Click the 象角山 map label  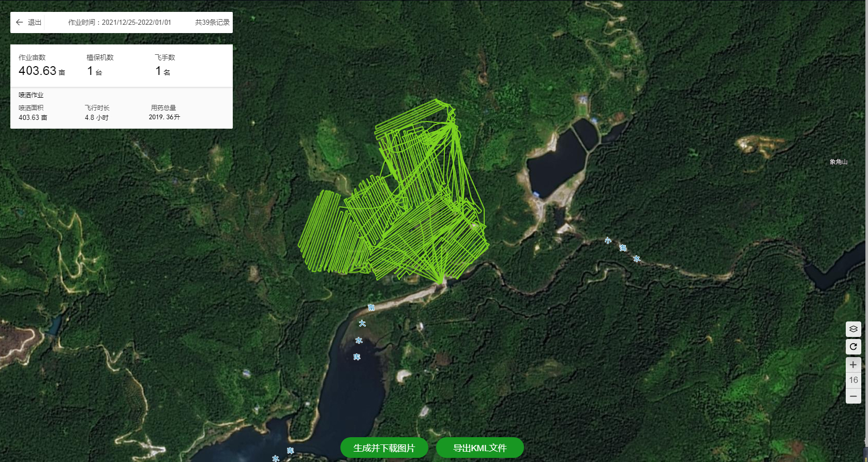pyautogui.click(x=839, y=162)
